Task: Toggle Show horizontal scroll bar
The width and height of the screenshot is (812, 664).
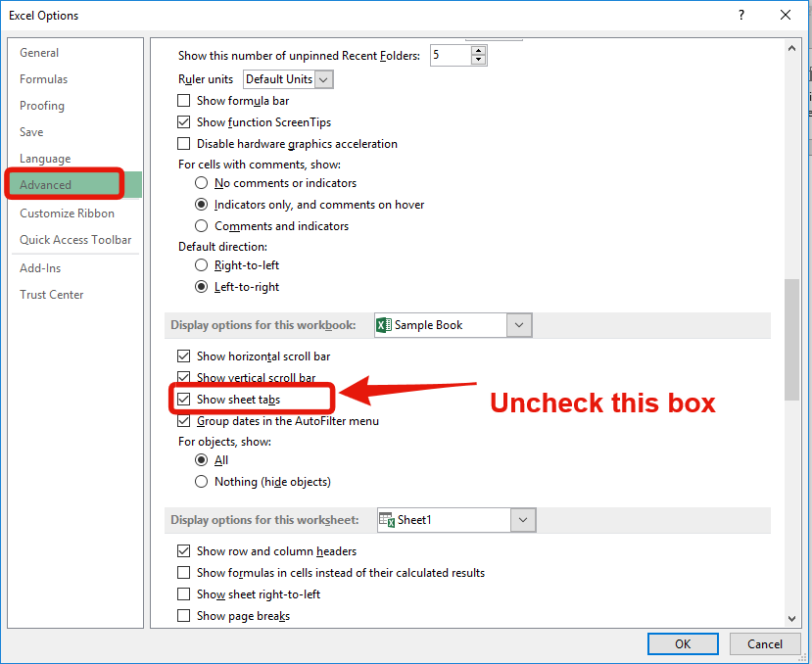Action: pos(184,356)
